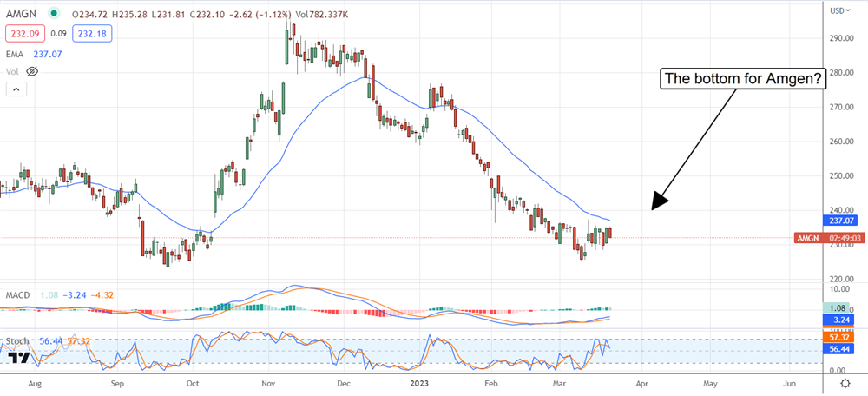868x396 pixels.
Task: Click the 220.00 price axis label
Action: [x=841, y=280]
